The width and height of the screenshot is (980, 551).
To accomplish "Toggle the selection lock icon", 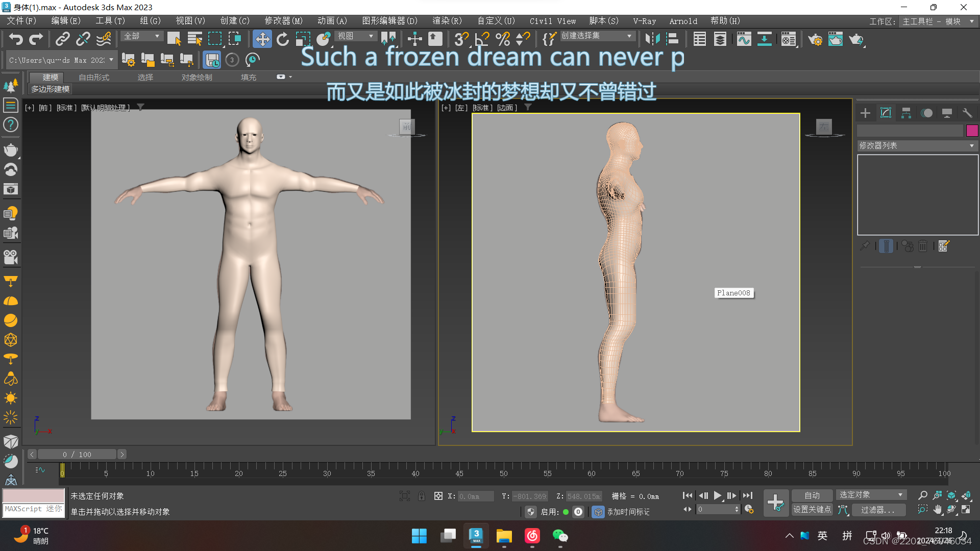I will pyautogui.click(x=422, y=496).
